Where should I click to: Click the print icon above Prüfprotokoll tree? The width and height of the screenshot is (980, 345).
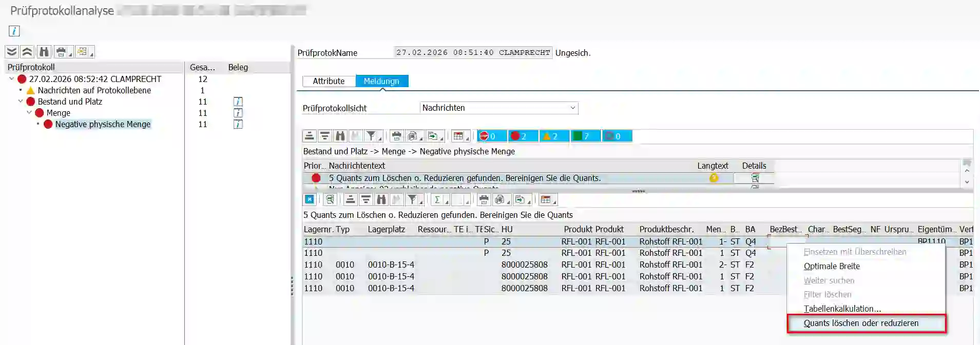[61, 52]
